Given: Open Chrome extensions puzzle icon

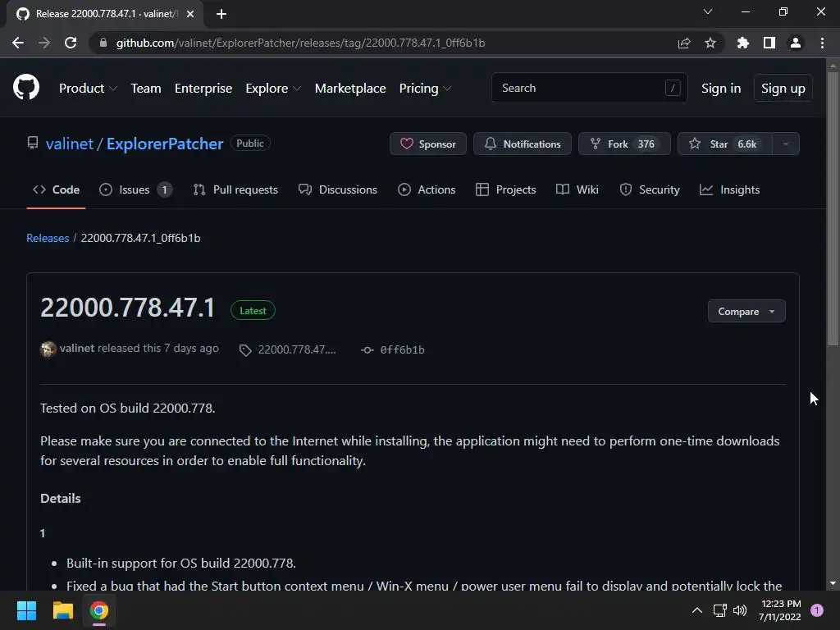Looking at the screenshot, I should coord(742,43).
